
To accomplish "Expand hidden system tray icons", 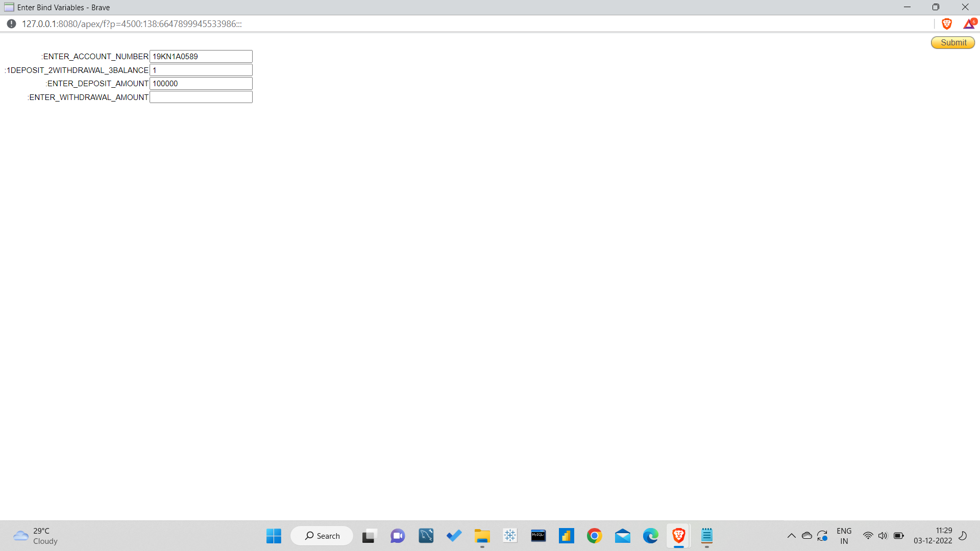I will tap(792, 536).
